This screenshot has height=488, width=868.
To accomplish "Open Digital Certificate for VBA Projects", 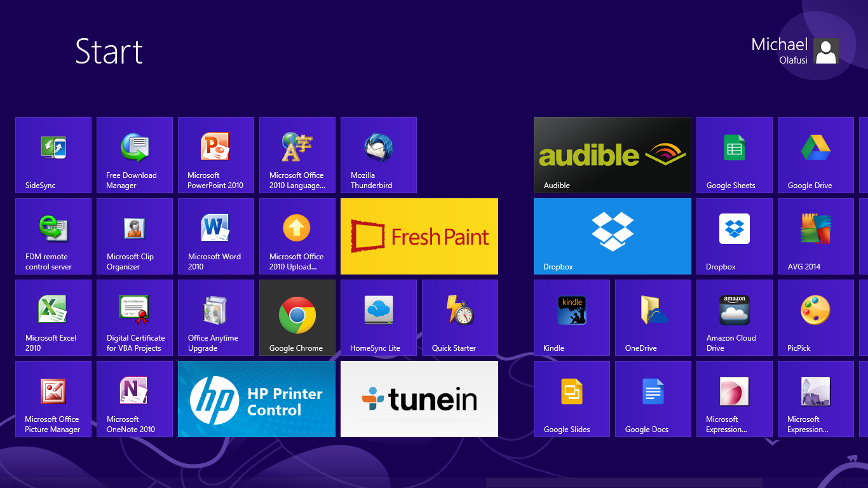I will pyautogui.click(x=135, y=318).
